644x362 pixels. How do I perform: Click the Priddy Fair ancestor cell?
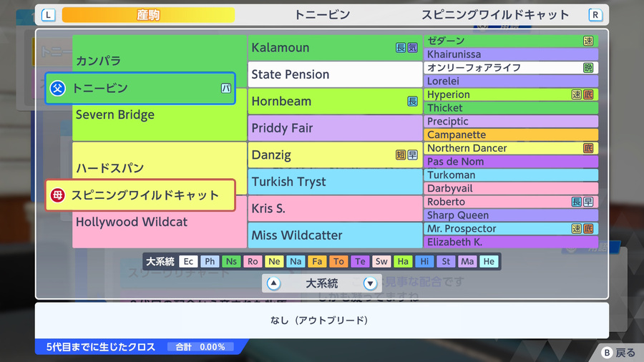pyautogui.click(x=335, y=128)
